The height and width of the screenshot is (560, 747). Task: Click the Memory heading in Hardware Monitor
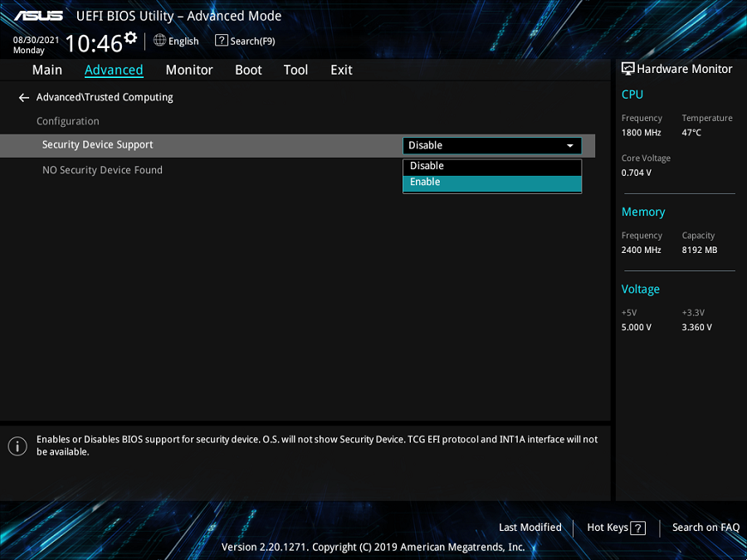[643, 212]
